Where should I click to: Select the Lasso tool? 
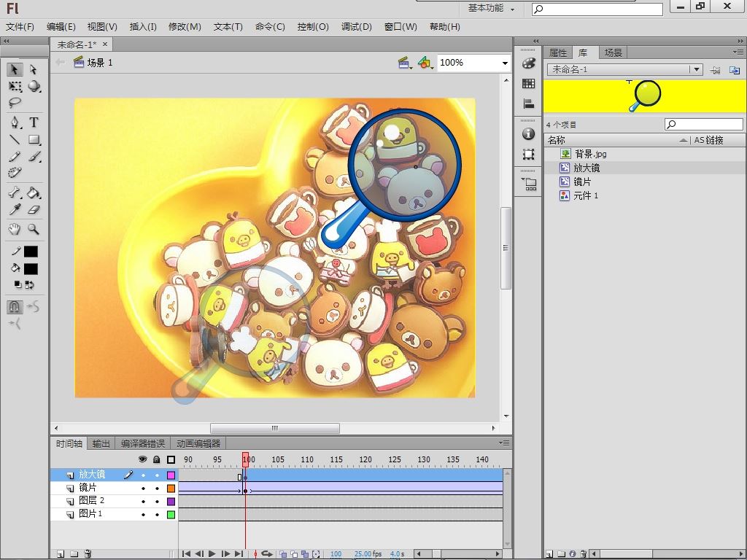15,103
